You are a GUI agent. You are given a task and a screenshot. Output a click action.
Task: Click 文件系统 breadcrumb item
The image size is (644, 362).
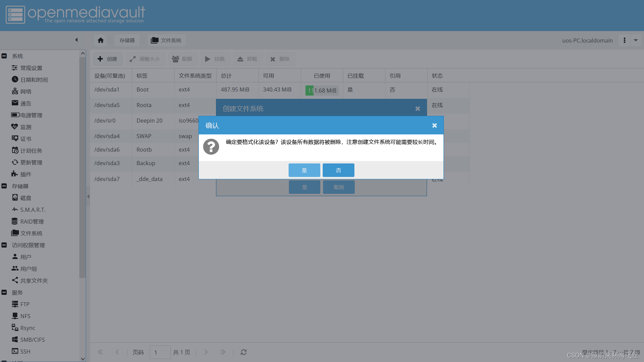pyautogui.click(x=167, y=41)
